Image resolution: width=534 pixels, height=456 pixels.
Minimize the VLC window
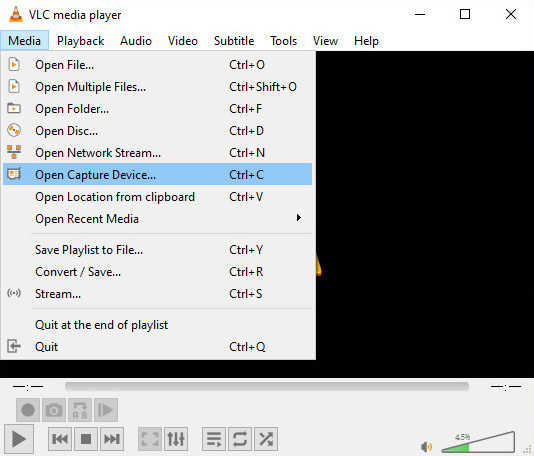420,14
